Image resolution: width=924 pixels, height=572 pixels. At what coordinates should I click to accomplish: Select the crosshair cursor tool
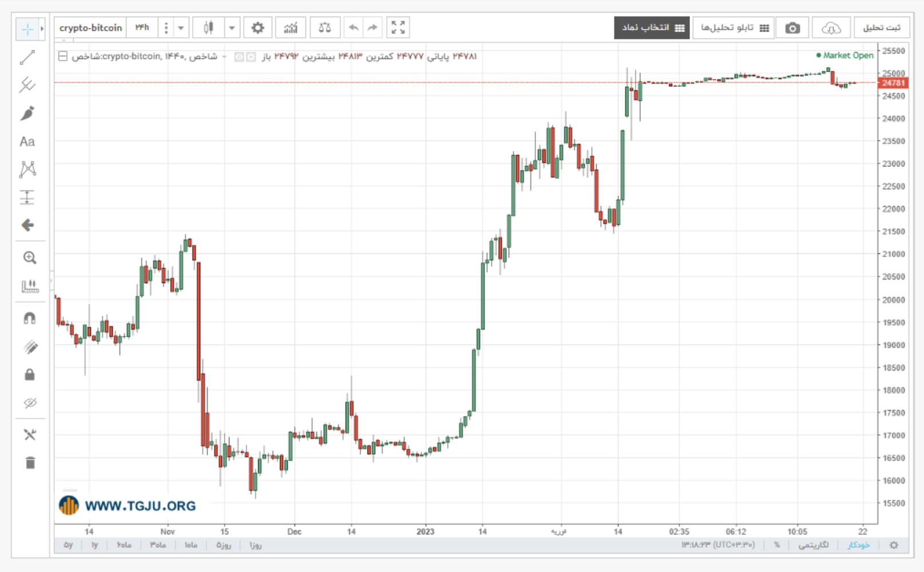click(x=27, y=29)
